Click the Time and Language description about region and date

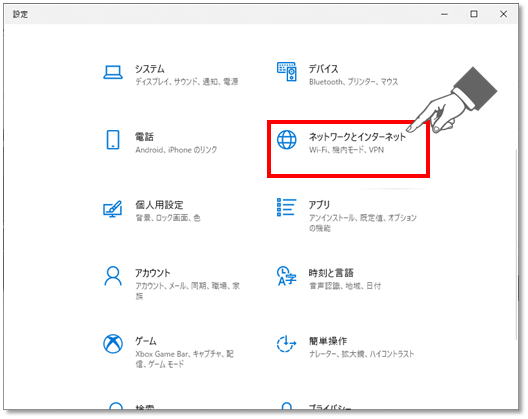(345, 286)
